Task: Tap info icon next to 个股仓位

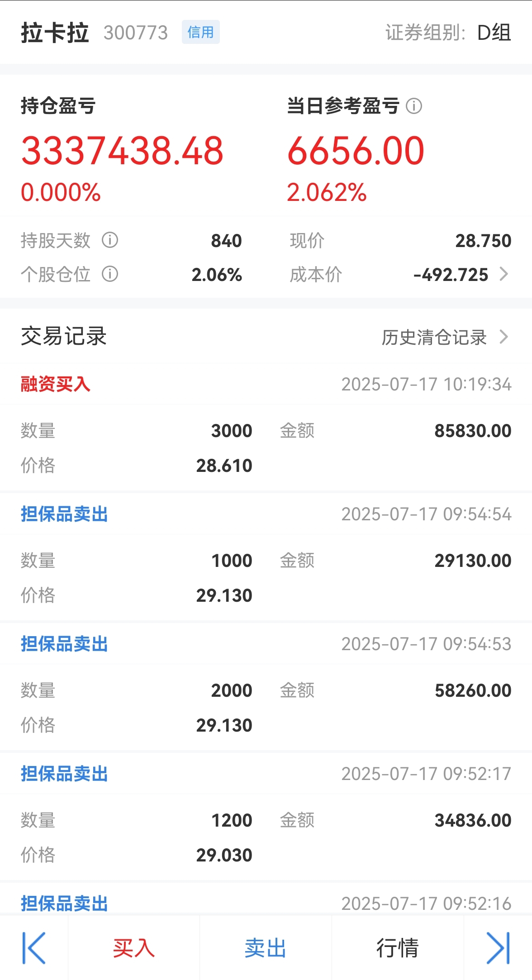Action: pos(110,274)
